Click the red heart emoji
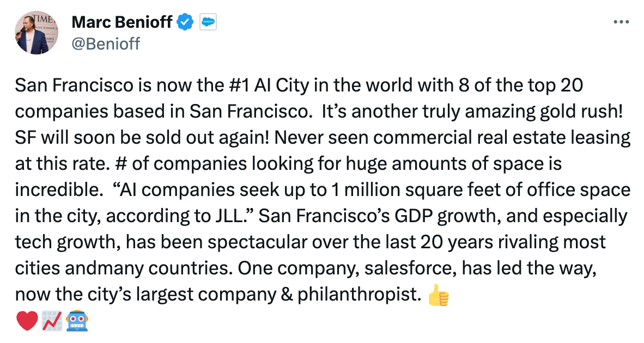 coord(27,321)
